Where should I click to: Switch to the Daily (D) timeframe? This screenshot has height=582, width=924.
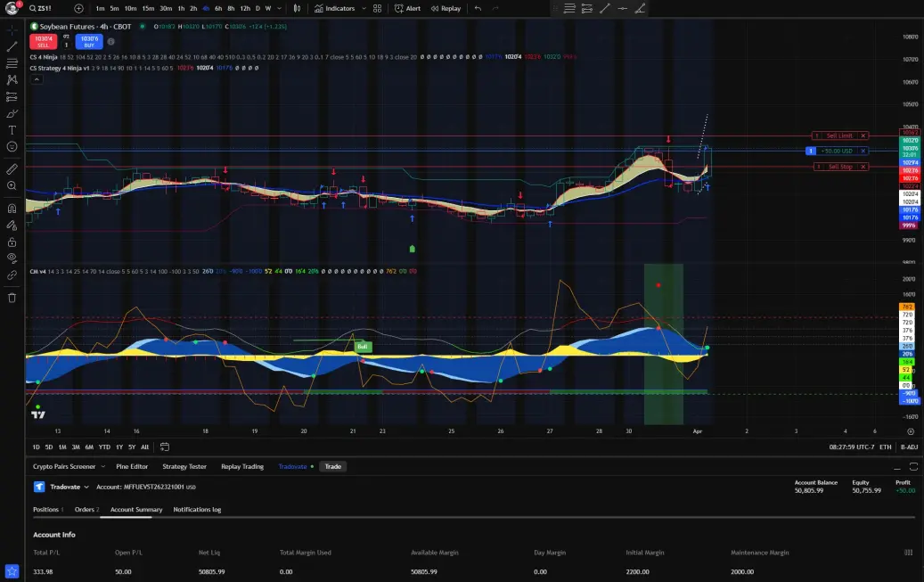[x=258, y=8]
